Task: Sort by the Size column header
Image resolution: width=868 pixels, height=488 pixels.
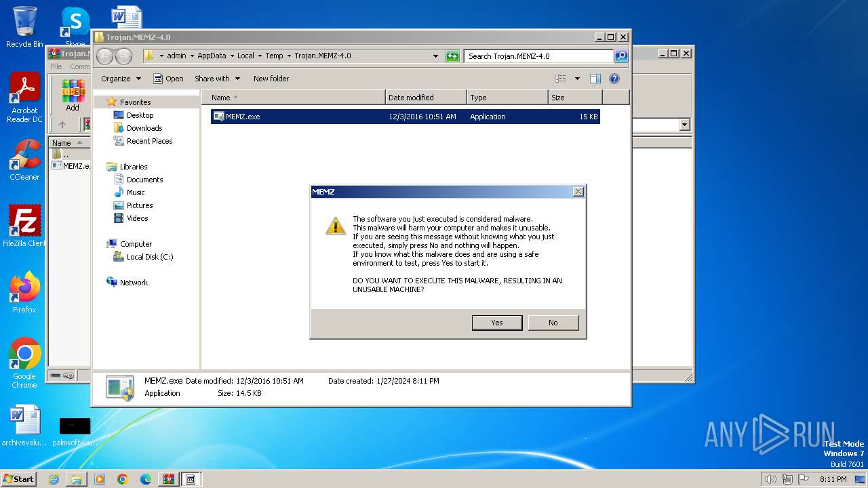Action: (x=575, y=98)
